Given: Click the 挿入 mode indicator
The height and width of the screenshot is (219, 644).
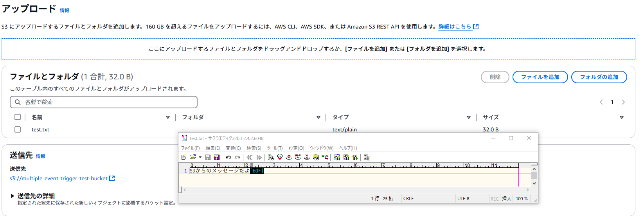Looking at the screenshot, I should [507, 199].
